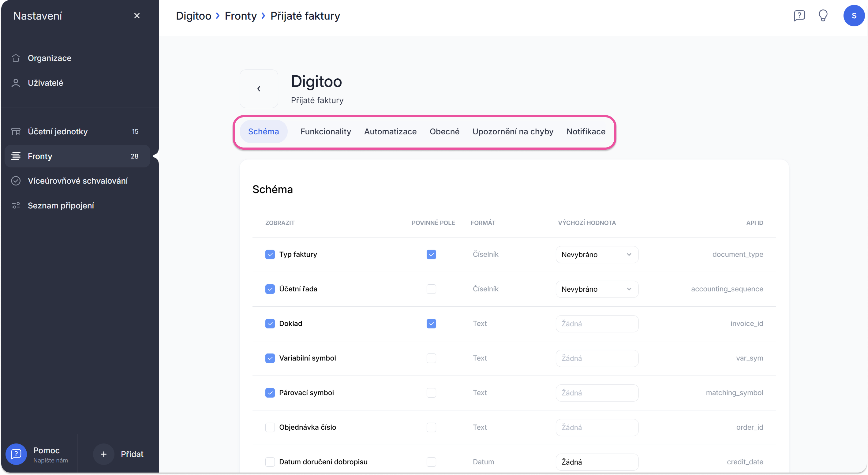This screenshot has height=475, width=868.
Task: Uncheck the Typ faktury display checkbox
Action: [270, 254]
